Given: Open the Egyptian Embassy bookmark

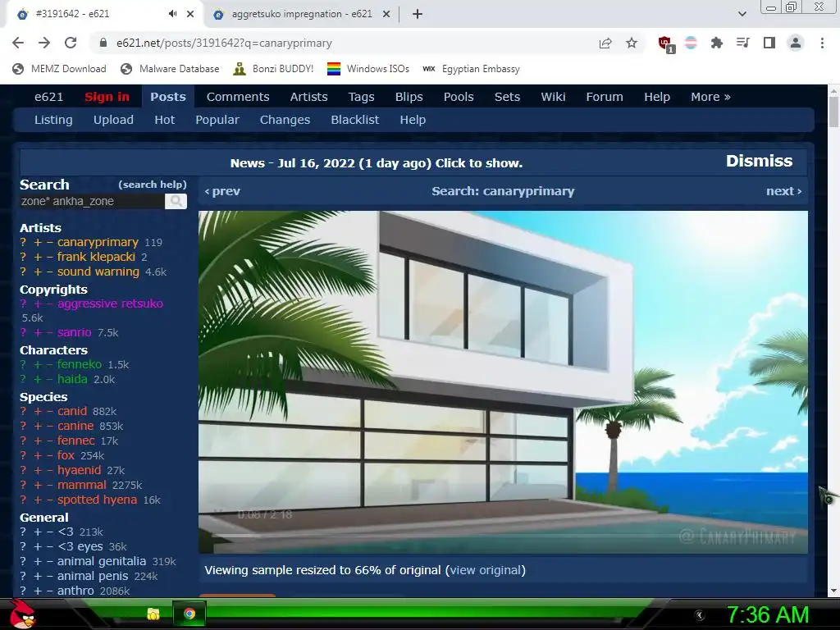Looking at the screenshot, I should click(x=471, y=69).
